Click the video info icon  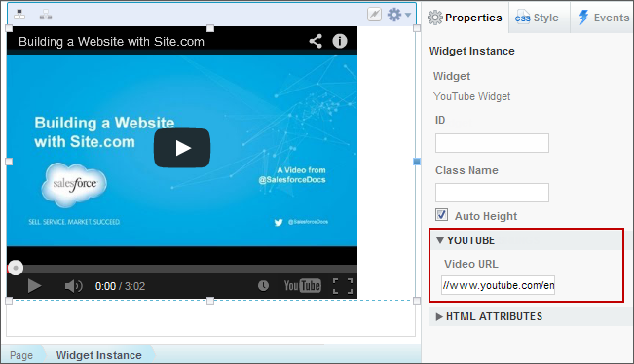pyautogui.click(x=340, y=41)
